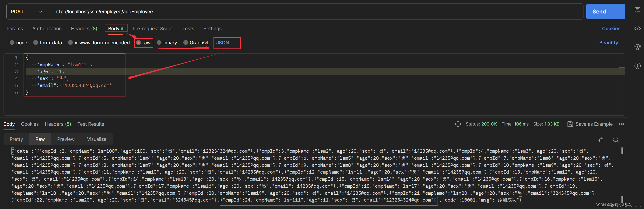Open the request Settings tab
Screen dimensions: 644x209
(212, 29)
